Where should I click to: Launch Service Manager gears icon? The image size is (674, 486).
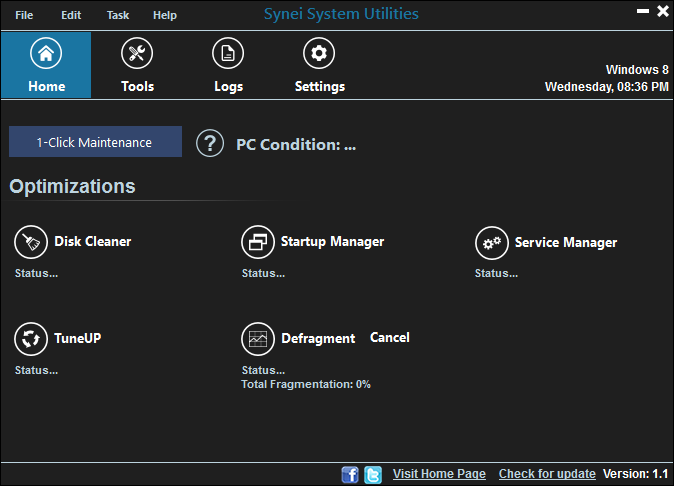tap(492, 243)
